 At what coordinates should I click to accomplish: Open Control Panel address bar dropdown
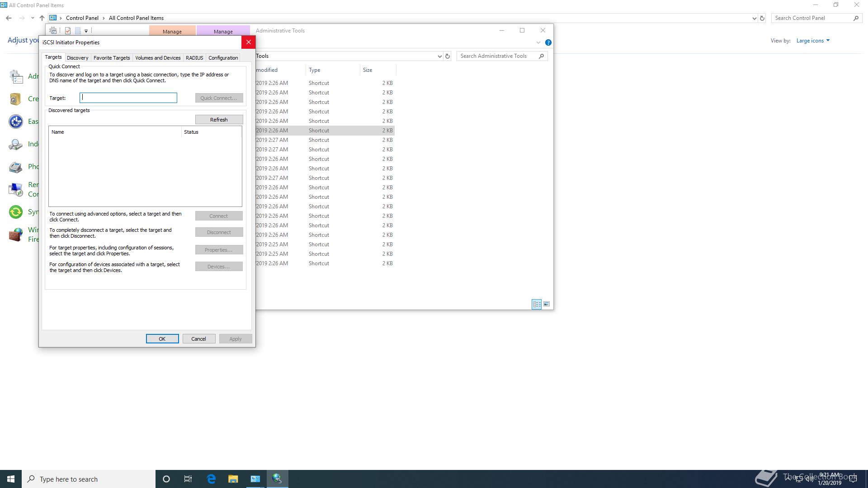point(754,18)
